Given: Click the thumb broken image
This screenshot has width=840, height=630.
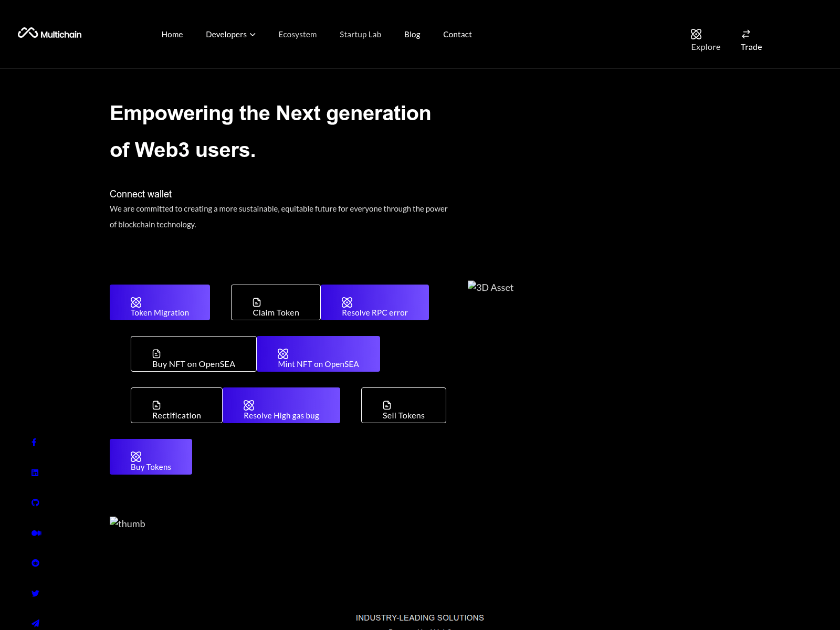Looking at the screenshot, I should (x=128, y=523).
